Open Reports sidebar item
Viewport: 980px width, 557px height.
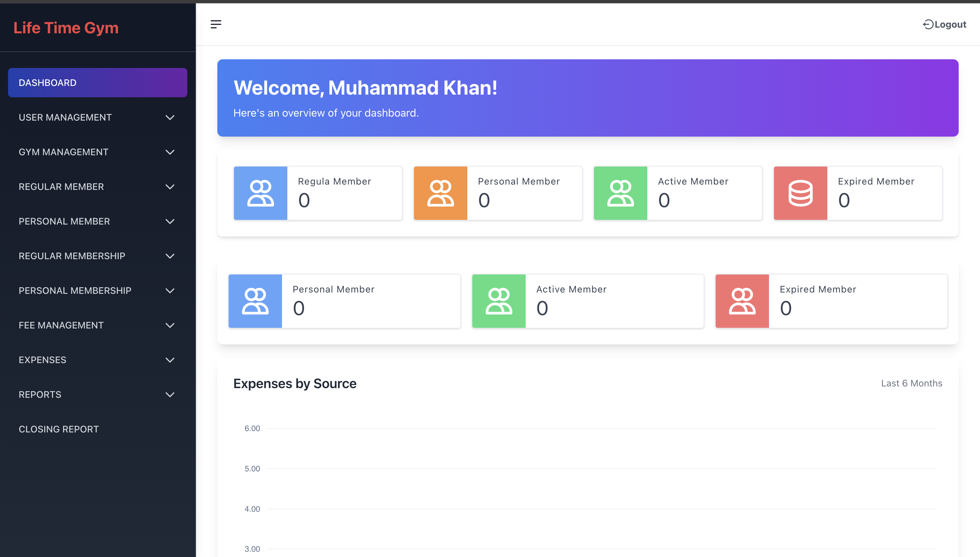98,395
